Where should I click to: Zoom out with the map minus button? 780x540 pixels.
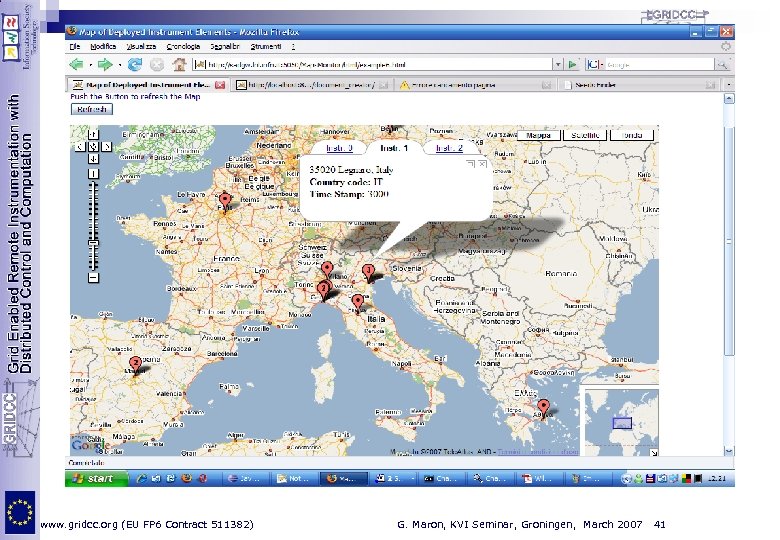pos(93,277)
